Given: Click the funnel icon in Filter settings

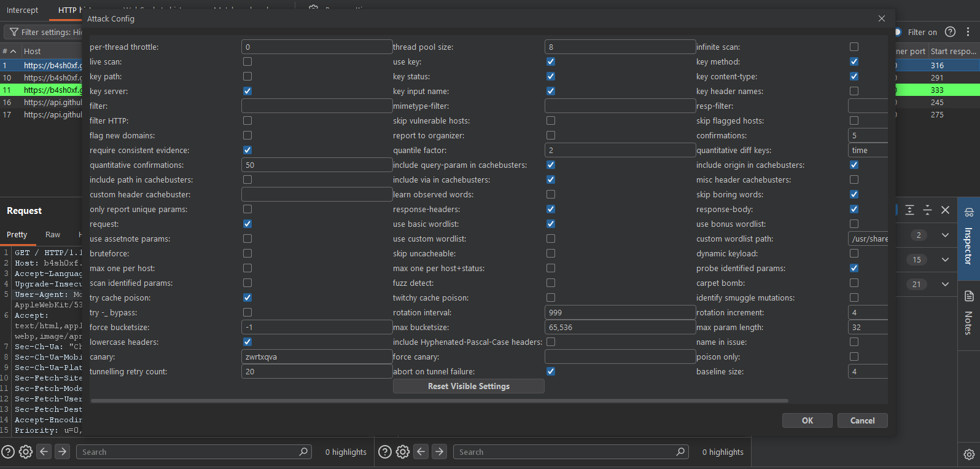Looking at the screenshot, I should [14, 32].
